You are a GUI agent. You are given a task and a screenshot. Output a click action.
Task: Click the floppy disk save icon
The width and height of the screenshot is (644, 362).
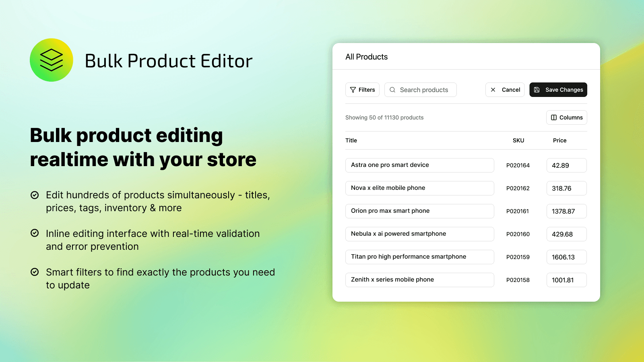pyautogui.click(x=537, y=90)
